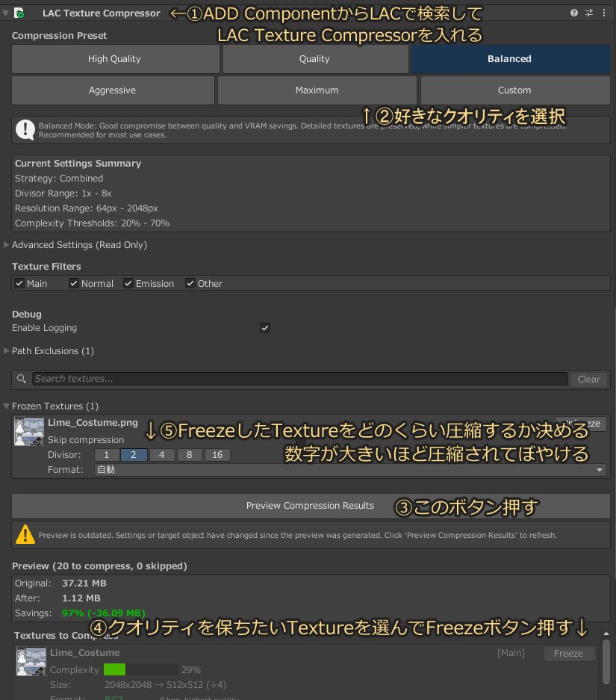Click the Search textures input field
The image size is (616, 700).
[x=299, y=379]
